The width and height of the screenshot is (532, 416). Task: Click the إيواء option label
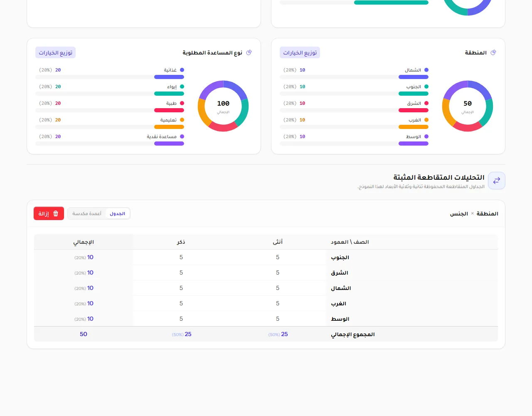click(x=172, y=87)
